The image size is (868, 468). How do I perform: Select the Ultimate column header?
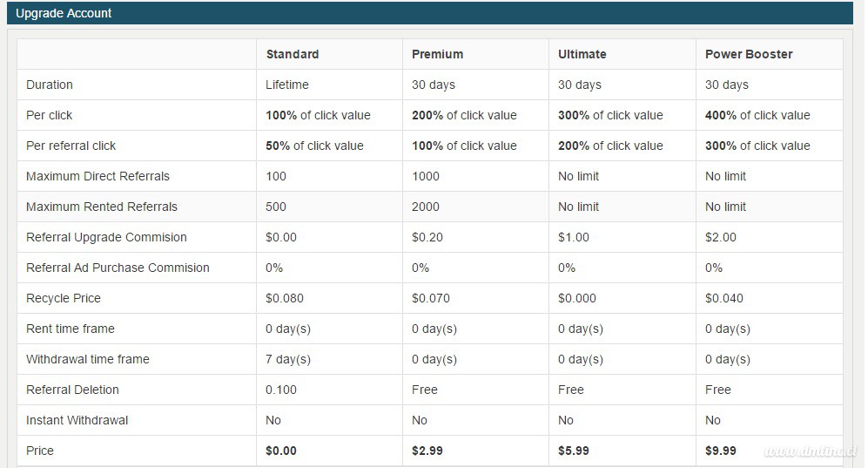point(582,54)
